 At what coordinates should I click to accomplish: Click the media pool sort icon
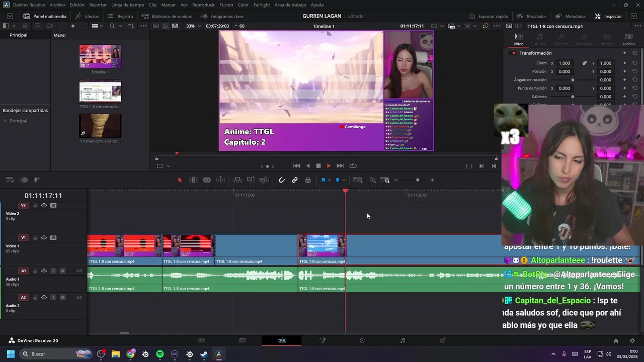click(x=131, y=26)
